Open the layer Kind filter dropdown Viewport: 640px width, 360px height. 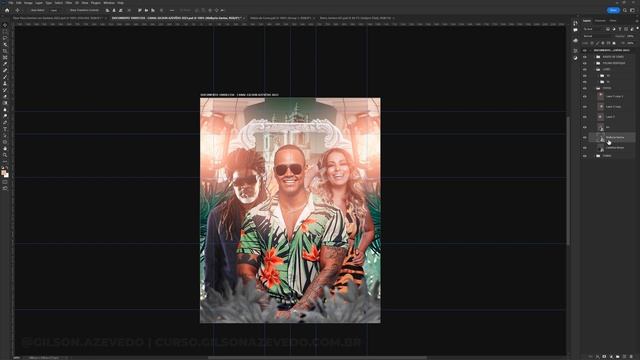pyautogui.click(x=593, y=29)
